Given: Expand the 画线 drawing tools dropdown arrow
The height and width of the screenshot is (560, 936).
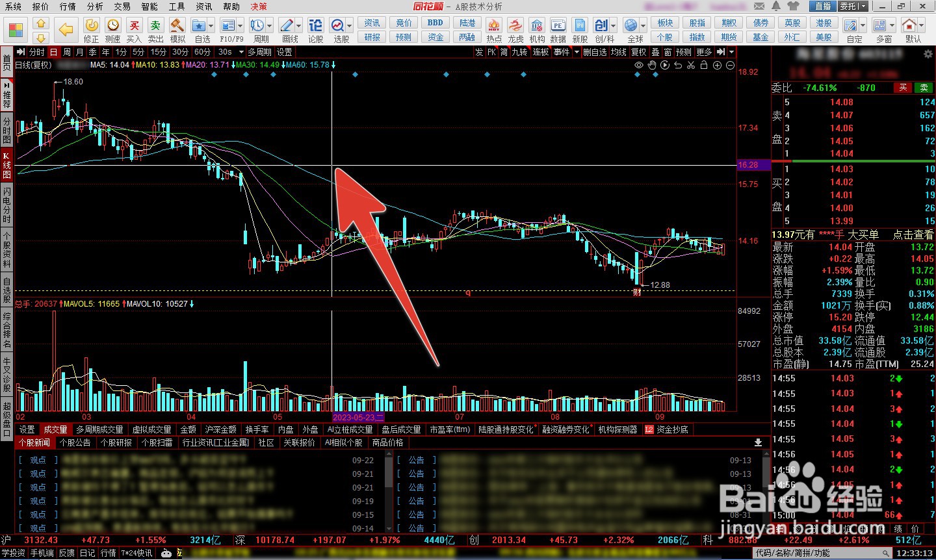Looking at the screenshot, I should click(299, 25).
